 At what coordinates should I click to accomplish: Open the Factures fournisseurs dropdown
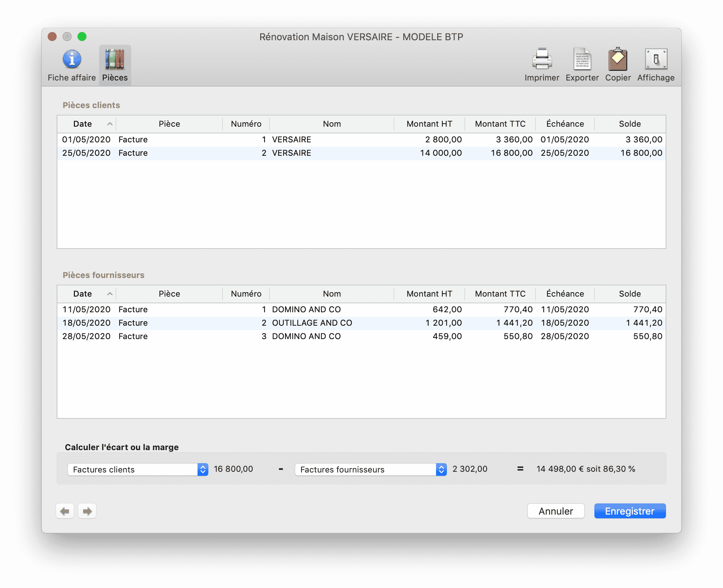(x=370, y=470)
